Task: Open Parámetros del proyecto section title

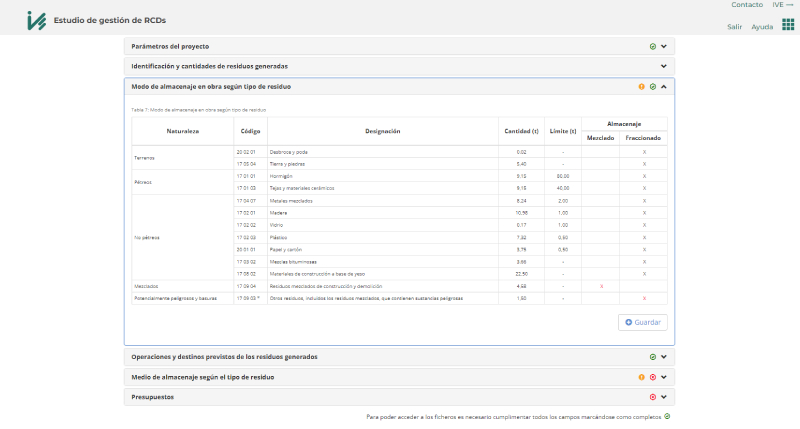Action: (x=170, y=46)
